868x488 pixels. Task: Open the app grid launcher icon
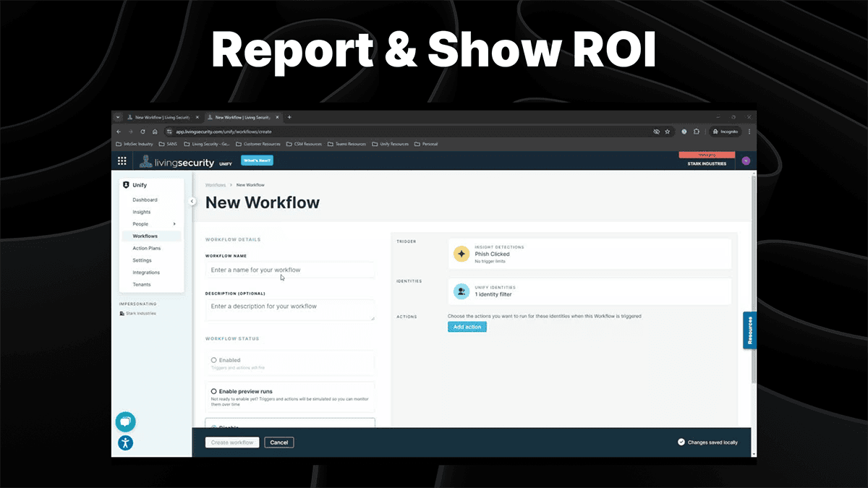122,161
